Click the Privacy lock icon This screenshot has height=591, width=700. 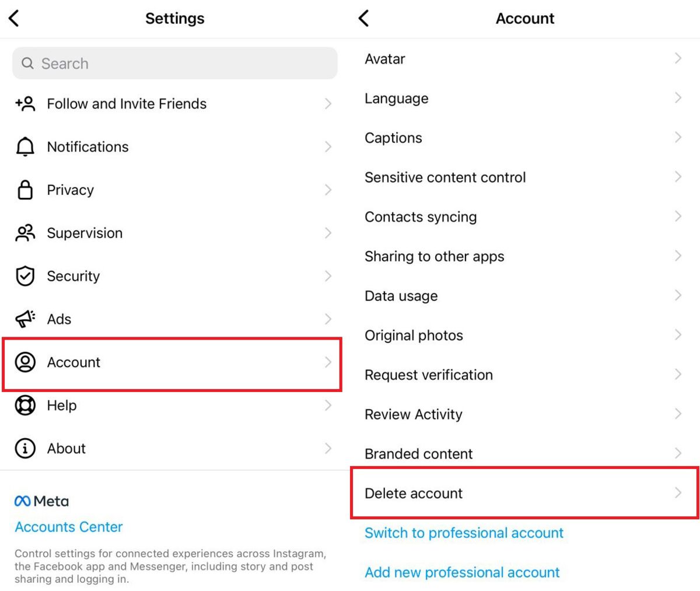pos(25,190)
